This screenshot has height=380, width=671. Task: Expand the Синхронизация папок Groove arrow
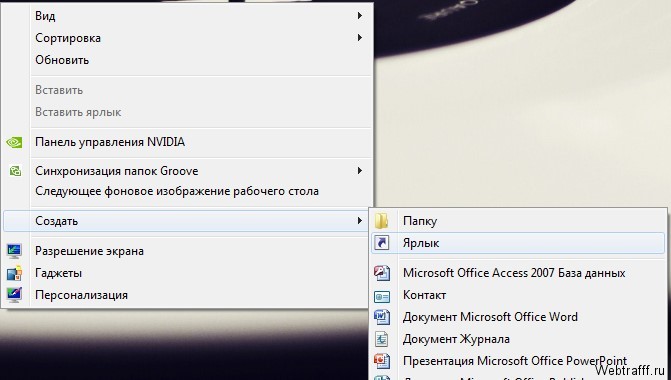coord(360,171)
